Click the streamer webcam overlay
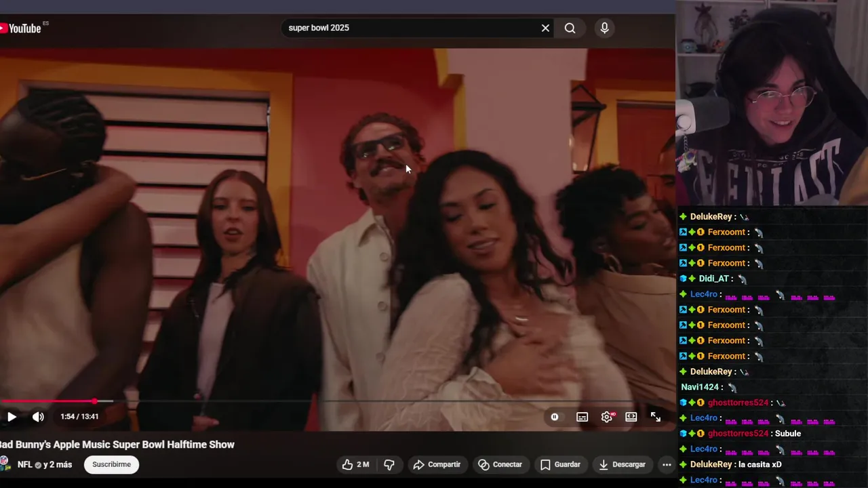This screenshot has height=488, width=868. 772,103
